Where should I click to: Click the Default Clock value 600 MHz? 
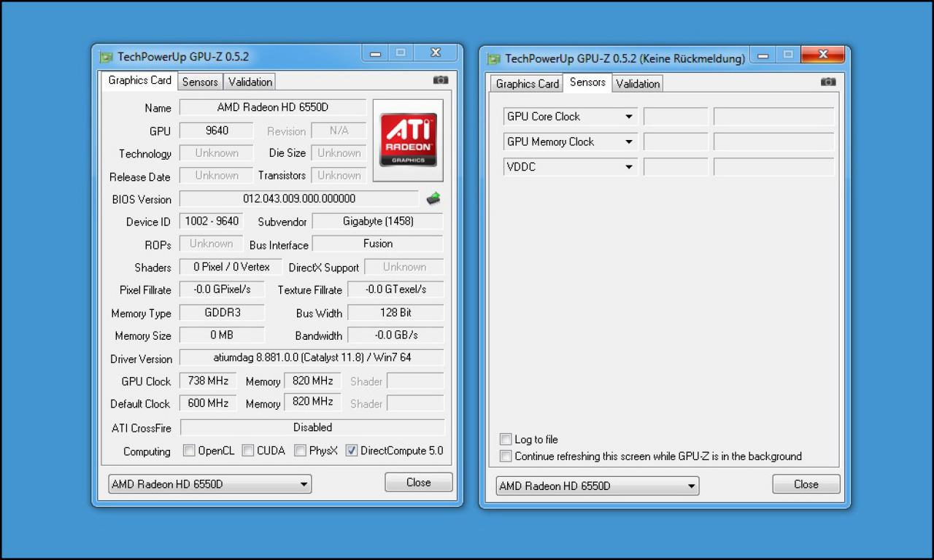click(x=208, y=402)
